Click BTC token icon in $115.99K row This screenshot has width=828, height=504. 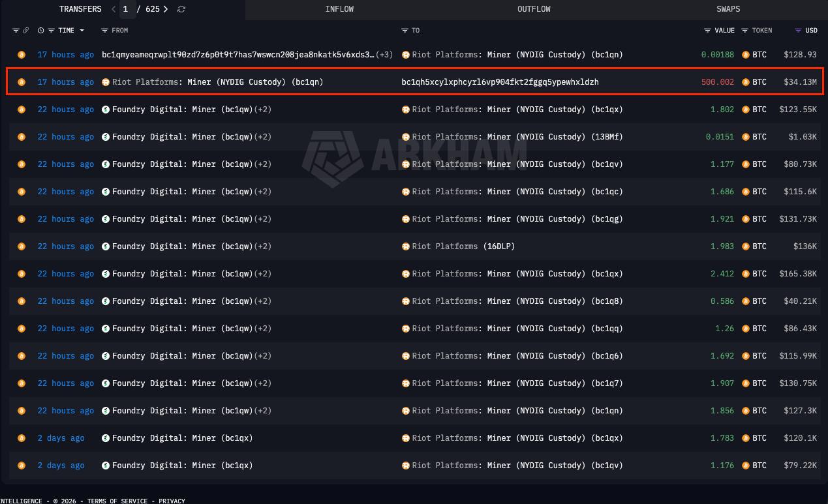tap(746, 356)
